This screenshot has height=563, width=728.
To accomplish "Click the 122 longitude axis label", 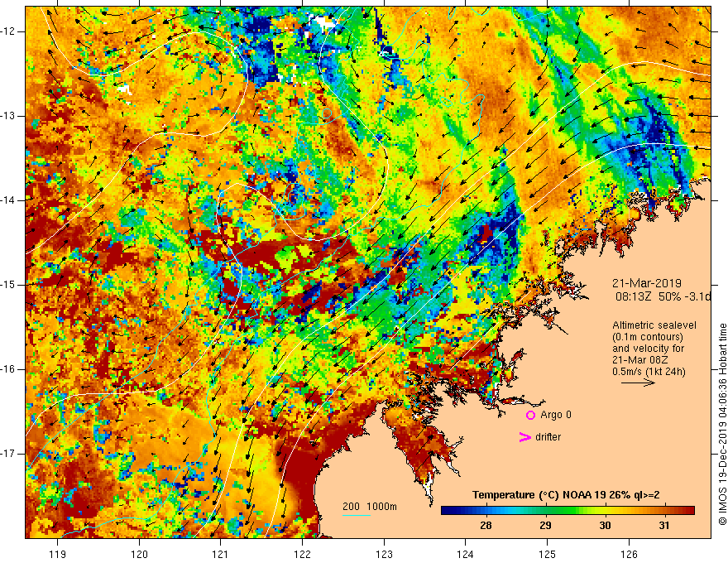I will (x=302, y=554).
